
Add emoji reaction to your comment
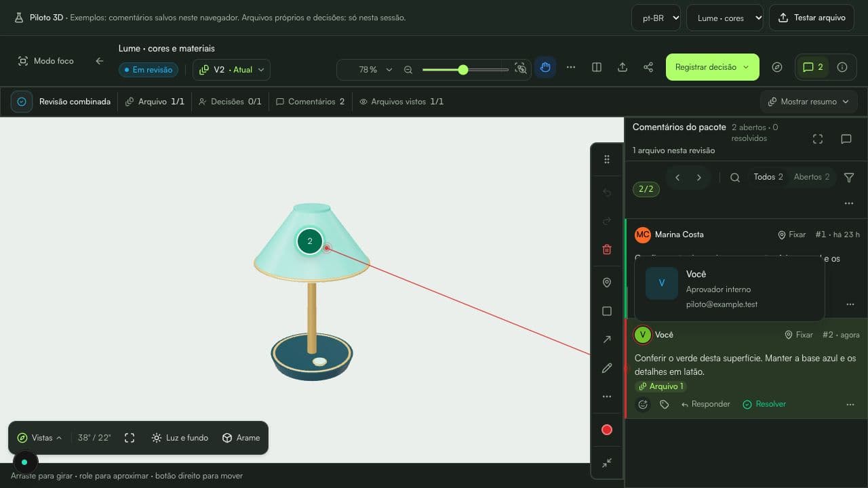tap(643, 405)
